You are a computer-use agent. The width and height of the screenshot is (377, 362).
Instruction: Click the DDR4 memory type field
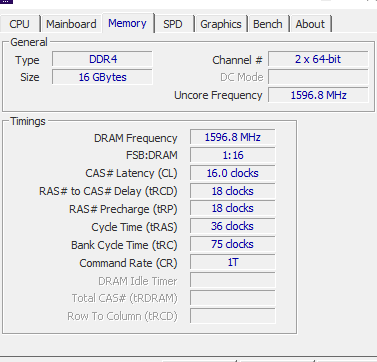(102, 59)
